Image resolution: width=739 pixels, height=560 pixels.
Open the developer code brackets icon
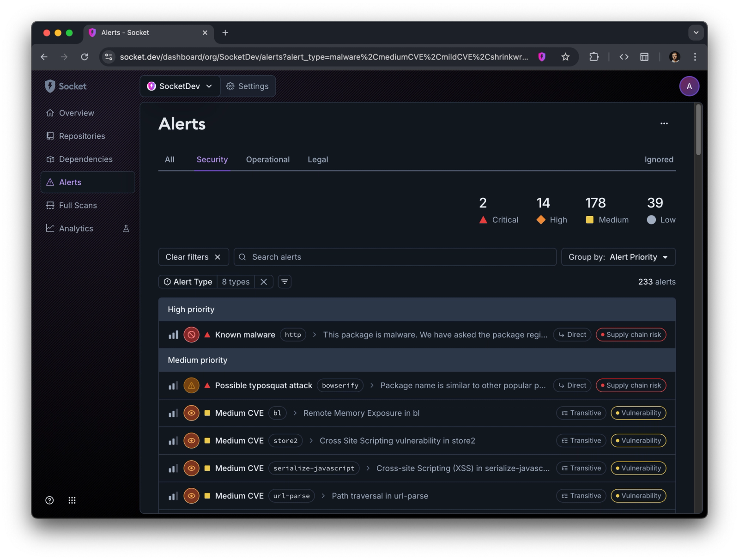624,57
